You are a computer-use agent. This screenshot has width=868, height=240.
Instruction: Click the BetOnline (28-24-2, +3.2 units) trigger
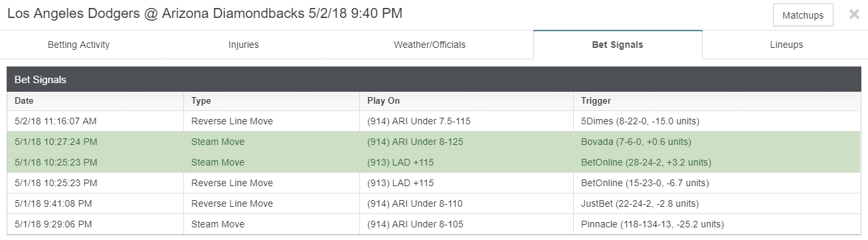tap(646, 162)
